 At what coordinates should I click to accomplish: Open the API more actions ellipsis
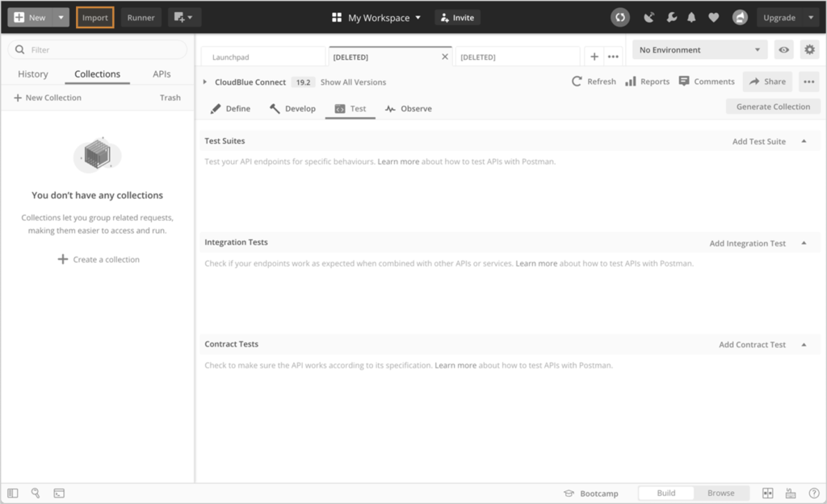809,82
